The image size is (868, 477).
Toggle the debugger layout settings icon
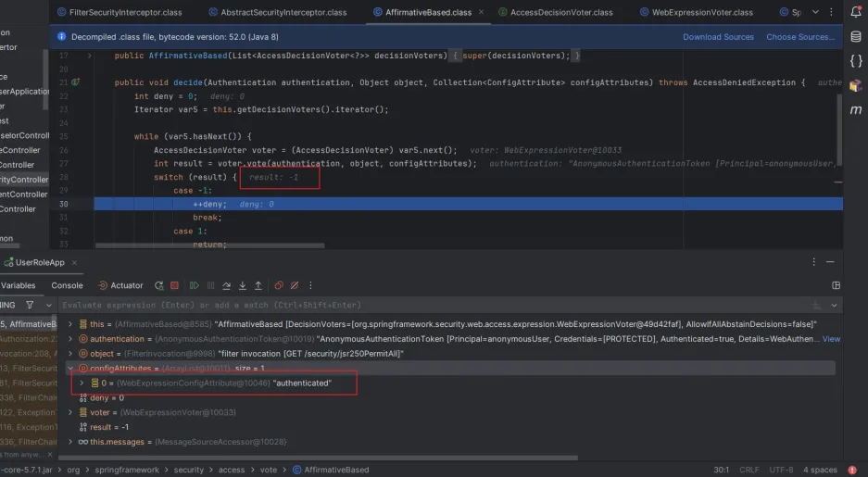836,285
